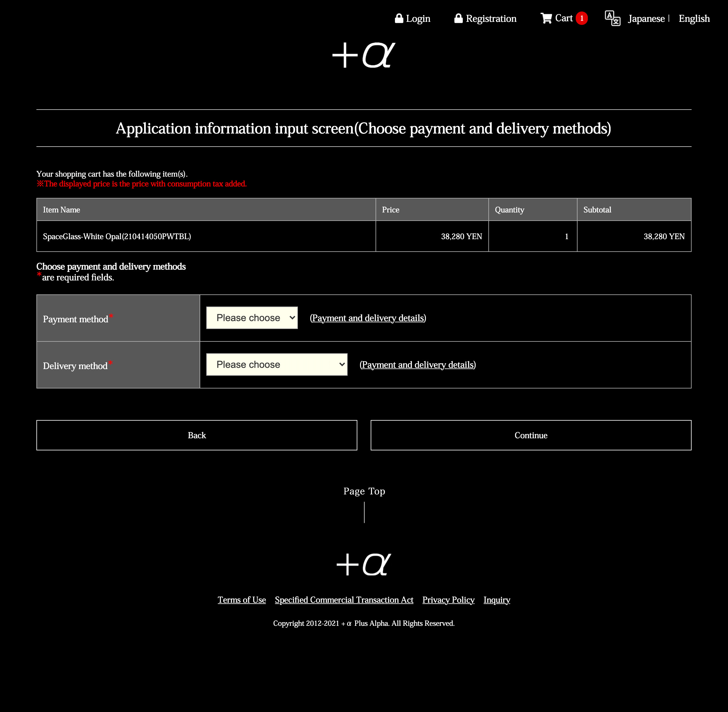
Task: Click the Payment method label cell
Action: tap(118, 318)
